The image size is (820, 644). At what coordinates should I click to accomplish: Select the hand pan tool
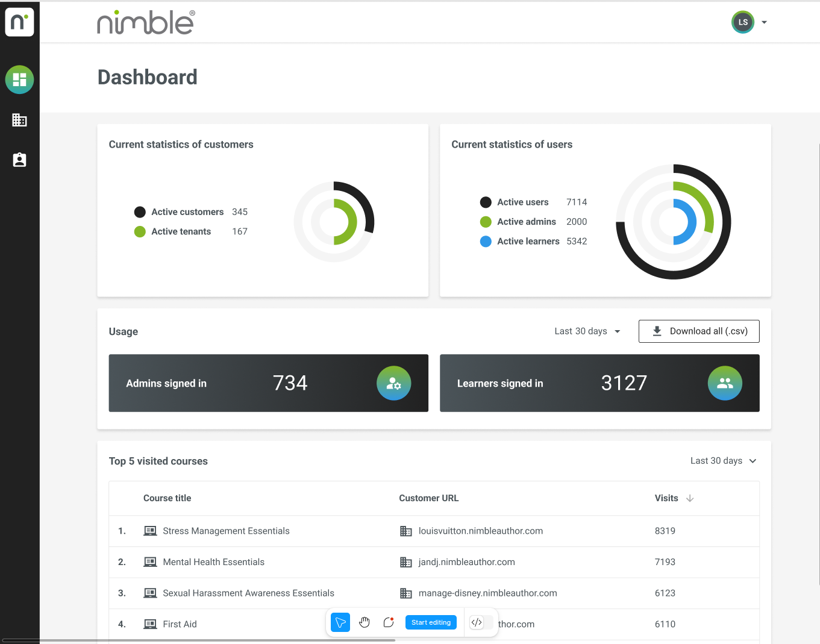tap(365, 622)
